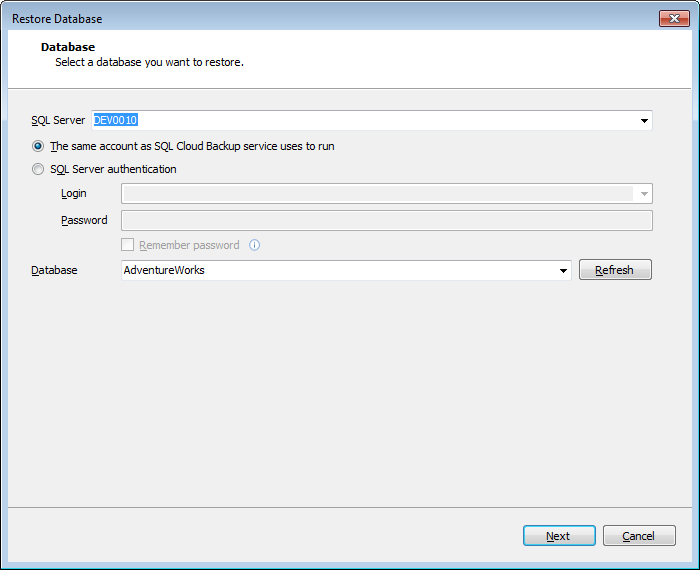700x570 pixels.
Task: Close the Restore Database dialog
Action: tap(674, 19)
